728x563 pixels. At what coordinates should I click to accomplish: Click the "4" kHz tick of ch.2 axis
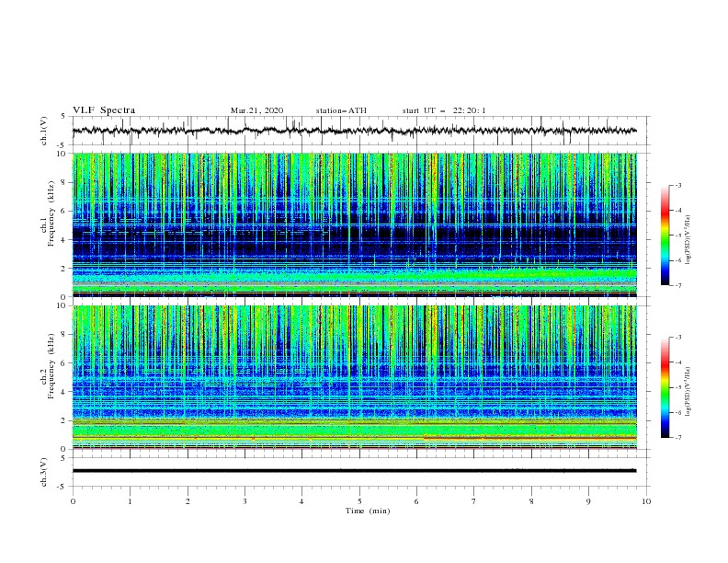coord(64,392)
